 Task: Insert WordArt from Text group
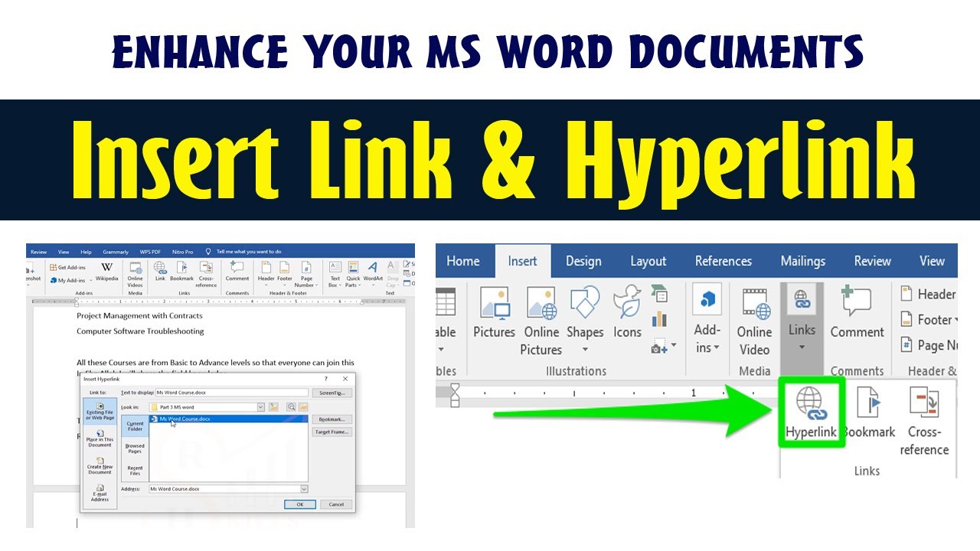(373, 272)
